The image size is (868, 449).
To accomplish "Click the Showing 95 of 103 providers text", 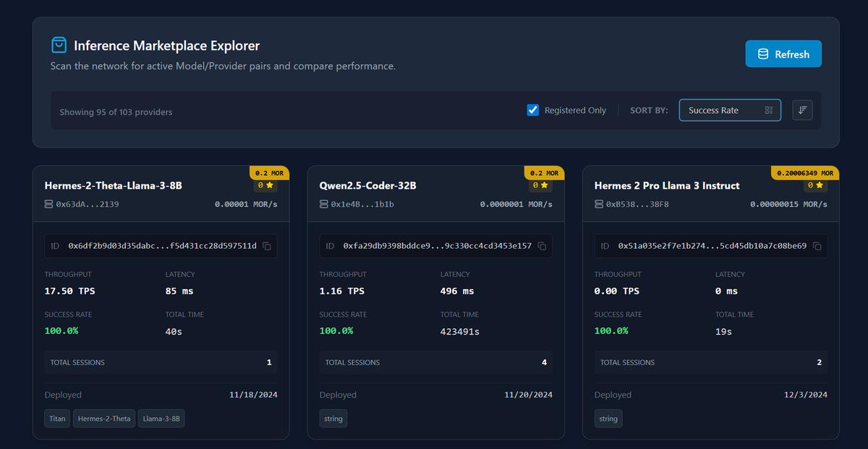I will click(116, 112).
